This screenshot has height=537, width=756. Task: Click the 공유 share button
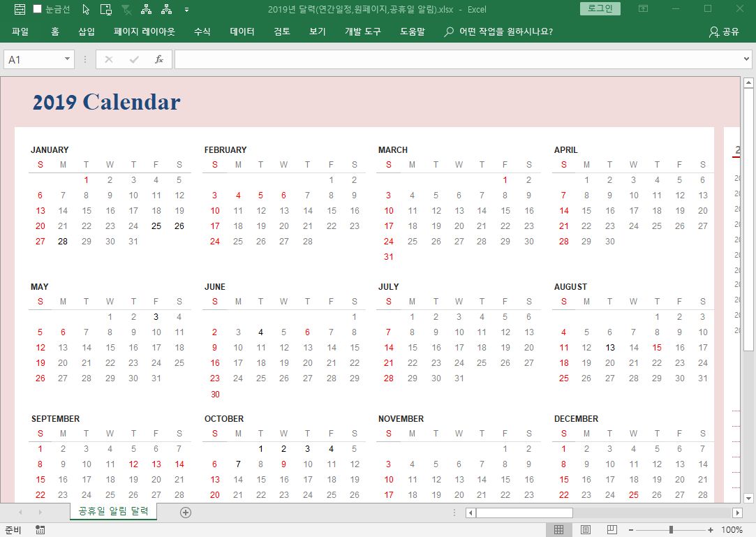[x=724, y=31]
